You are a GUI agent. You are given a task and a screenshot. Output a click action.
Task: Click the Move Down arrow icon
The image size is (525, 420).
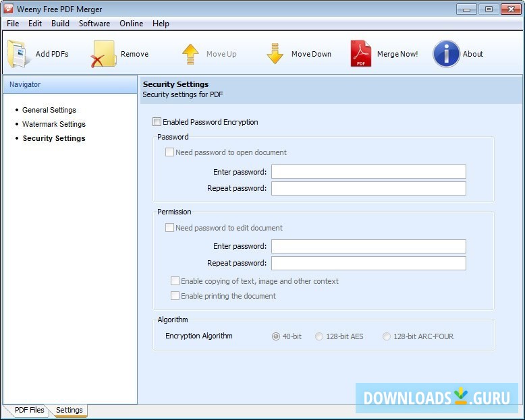click(275, 53)
